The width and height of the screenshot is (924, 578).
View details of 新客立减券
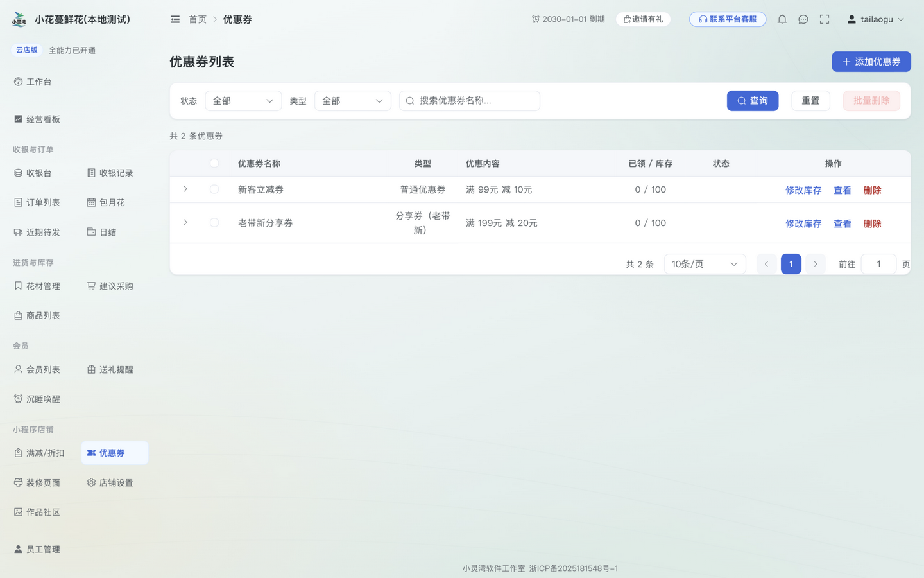tap(843, 190)
